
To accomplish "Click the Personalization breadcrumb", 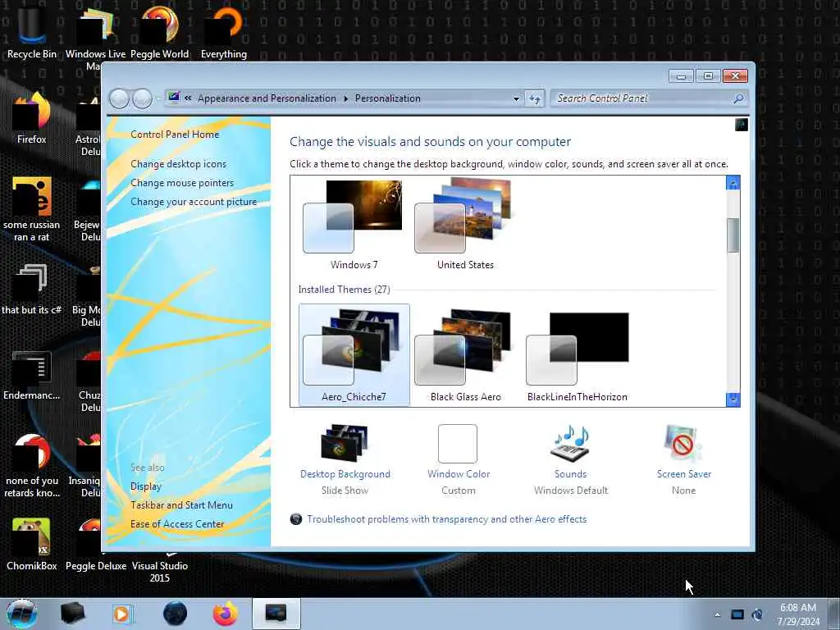I will coord(387,98).
